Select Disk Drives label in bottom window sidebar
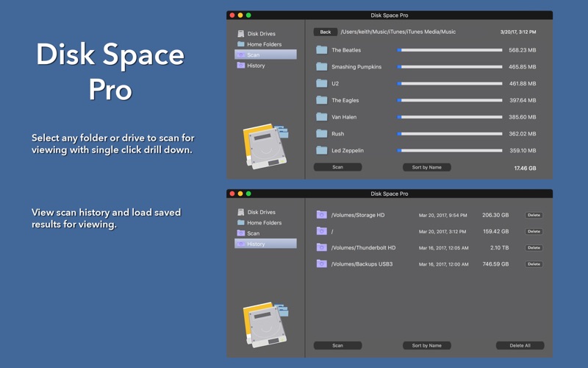588x368 pixels. 262,212
